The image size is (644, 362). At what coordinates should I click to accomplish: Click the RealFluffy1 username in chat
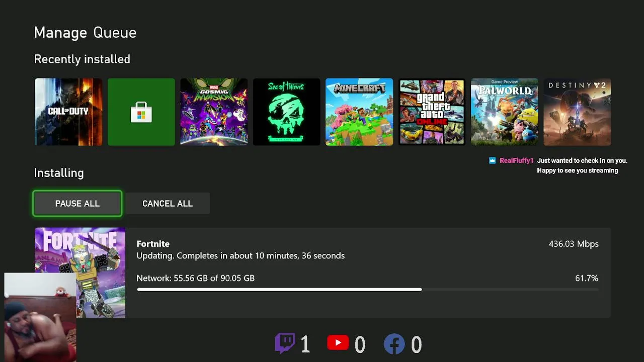click(516, 161)
